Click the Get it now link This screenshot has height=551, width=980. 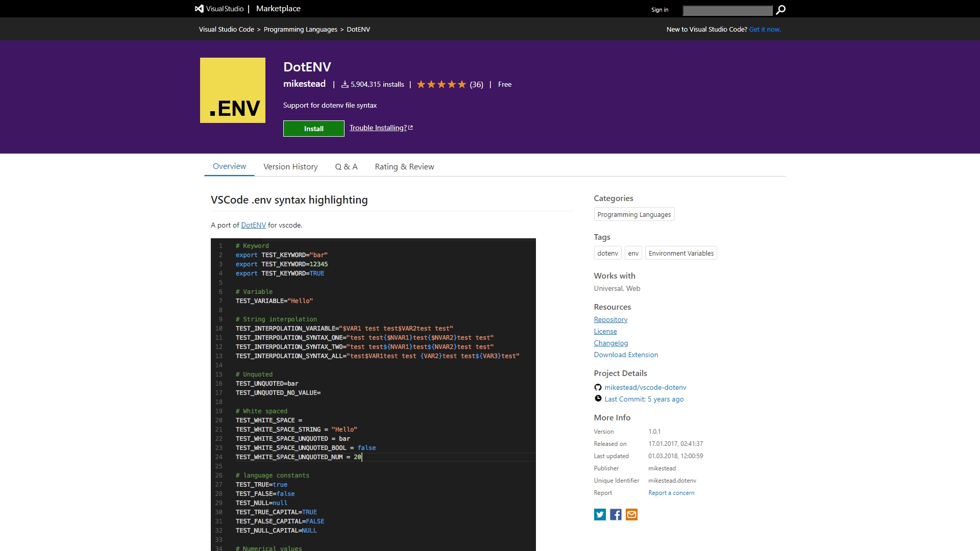point(765,29)
